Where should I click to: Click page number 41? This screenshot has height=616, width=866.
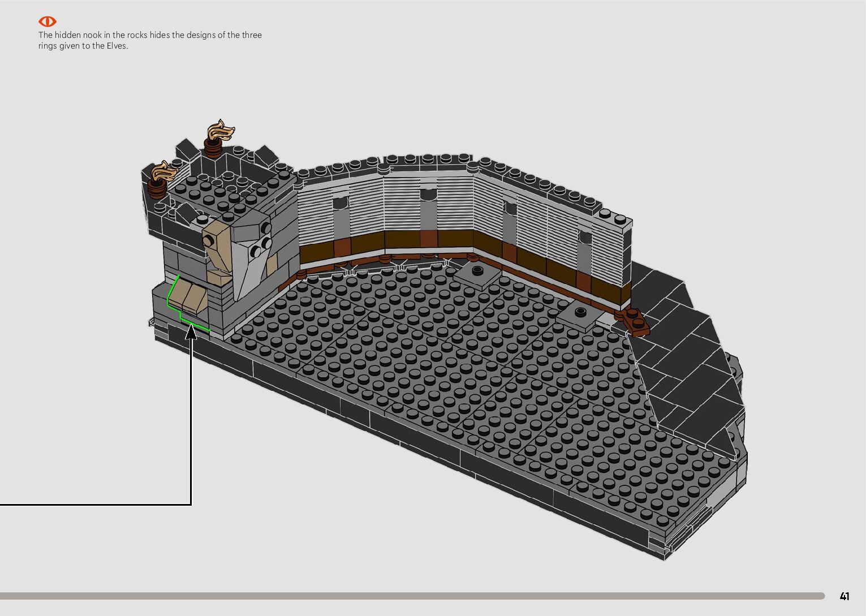[x=844, y=596]
